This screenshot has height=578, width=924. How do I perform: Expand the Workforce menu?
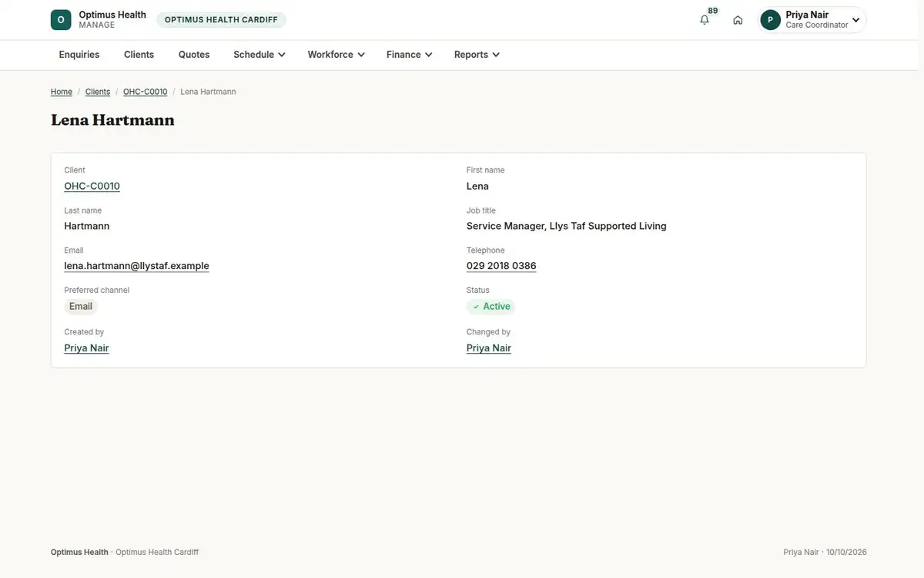336,55
